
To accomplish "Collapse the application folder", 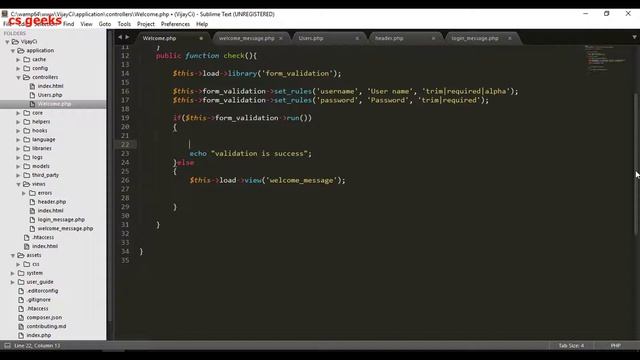I will click(x=13, y=51).
